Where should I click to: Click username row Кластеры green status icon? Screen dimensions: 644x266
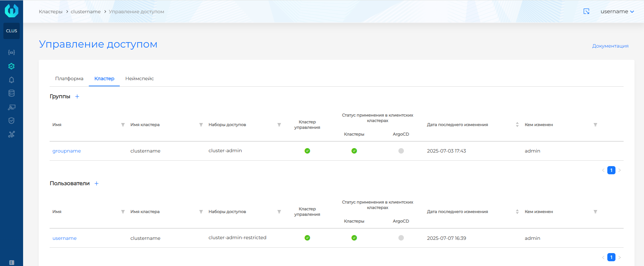tap(354, 238)
